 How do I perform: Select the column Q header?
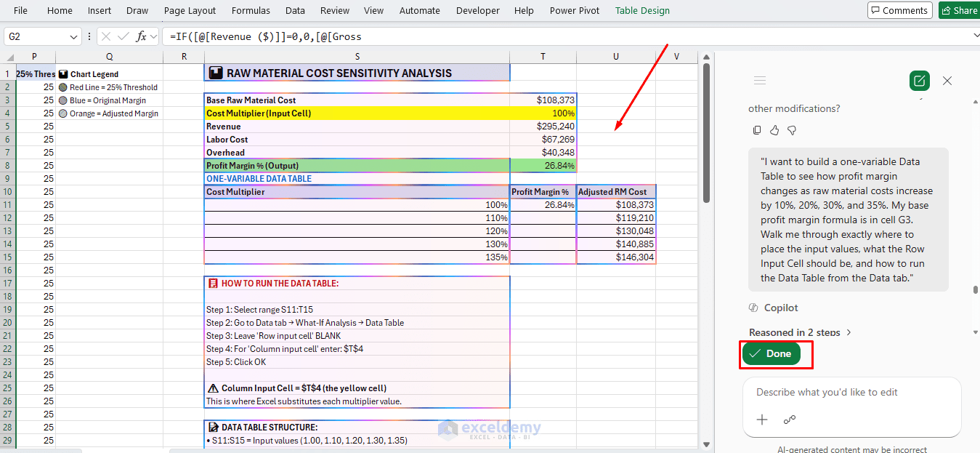click(x=109, y=57)
